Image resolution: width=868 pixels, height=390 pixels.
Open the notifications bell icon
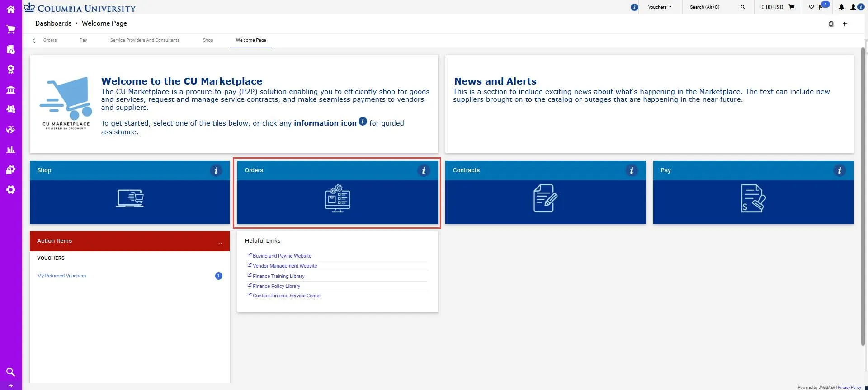point(841,7)
